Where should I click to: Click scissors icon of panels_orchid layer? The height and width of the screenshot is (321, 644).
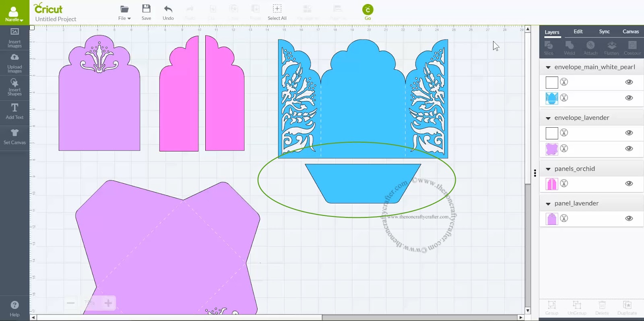tap(564, 184)
